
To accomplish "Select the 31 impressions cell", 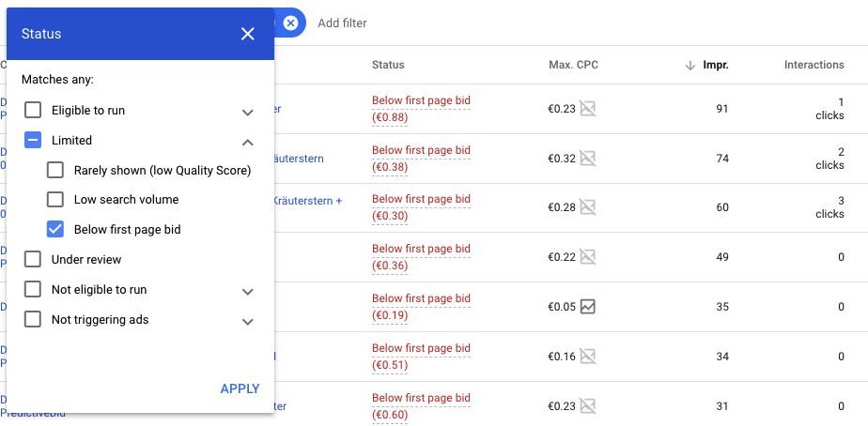I will [x=721, y=406].
